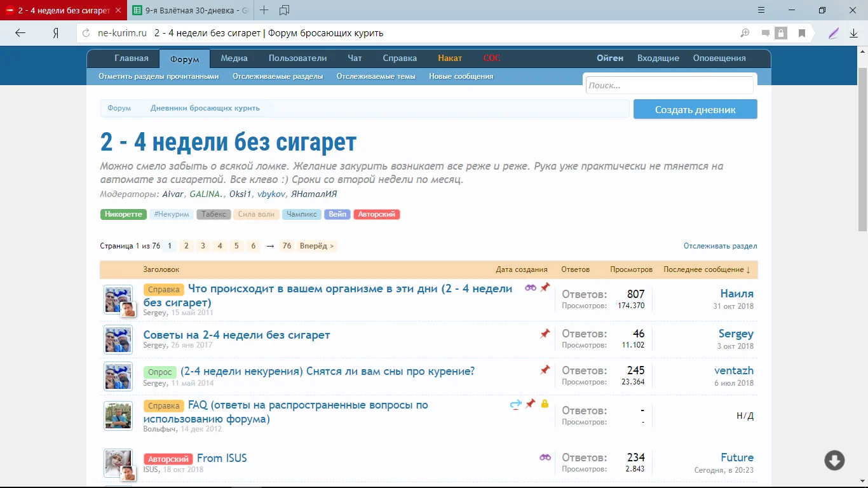The height and width of the screenshot is (488, 868).
Task: Open the Справка navigation tab
Action: [400, 58]
